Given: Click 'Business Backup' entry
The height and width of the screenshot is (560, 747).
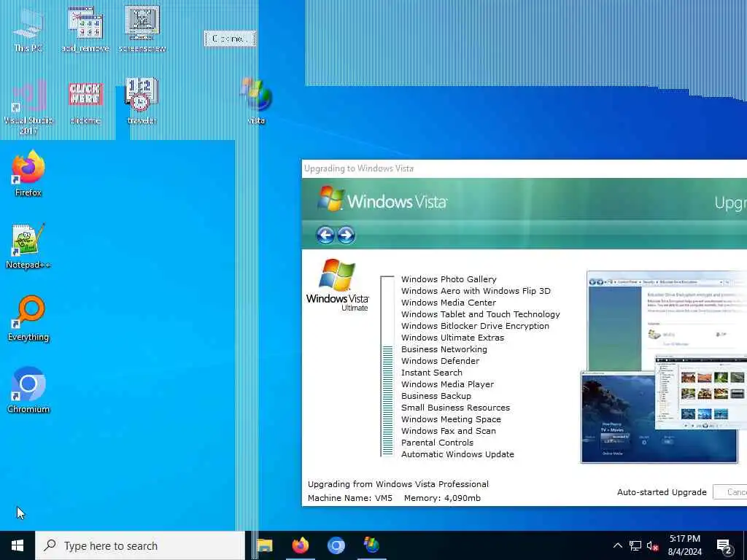Looking at the screenshot, I should [436, 396].
